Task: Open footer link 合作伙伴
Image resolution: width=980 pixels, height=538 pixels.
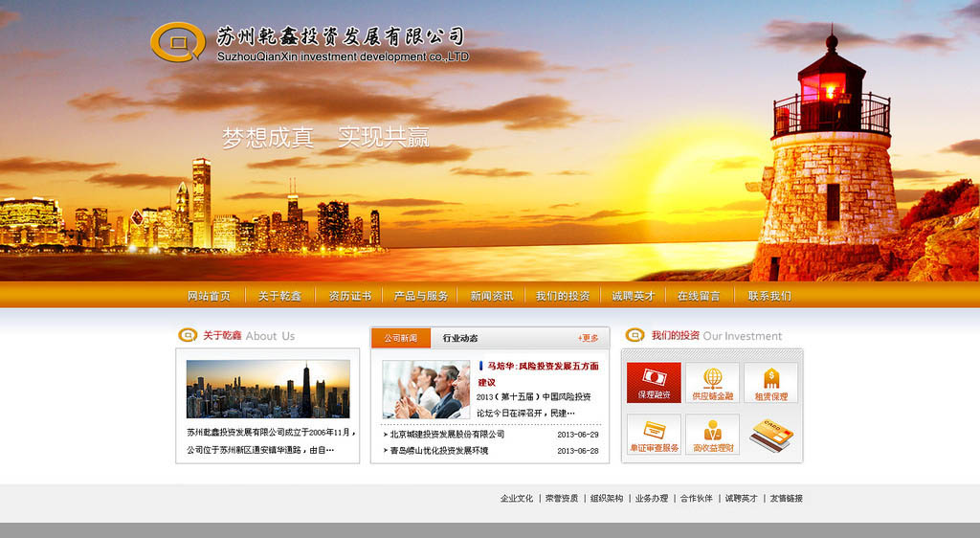Action: pos(697,498)
